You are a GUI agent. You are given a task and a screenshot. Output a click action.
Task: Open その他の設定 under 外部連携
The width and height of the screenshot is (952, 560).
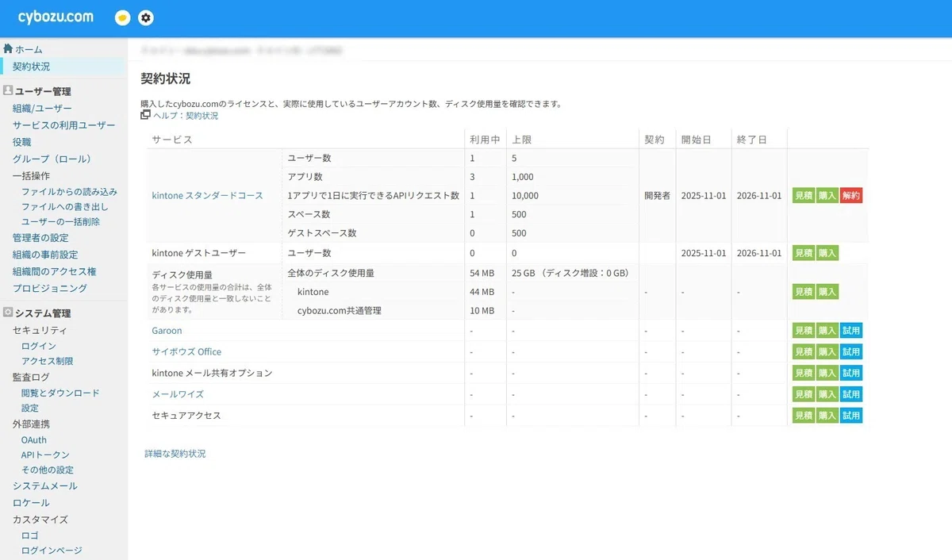[48, 470]
